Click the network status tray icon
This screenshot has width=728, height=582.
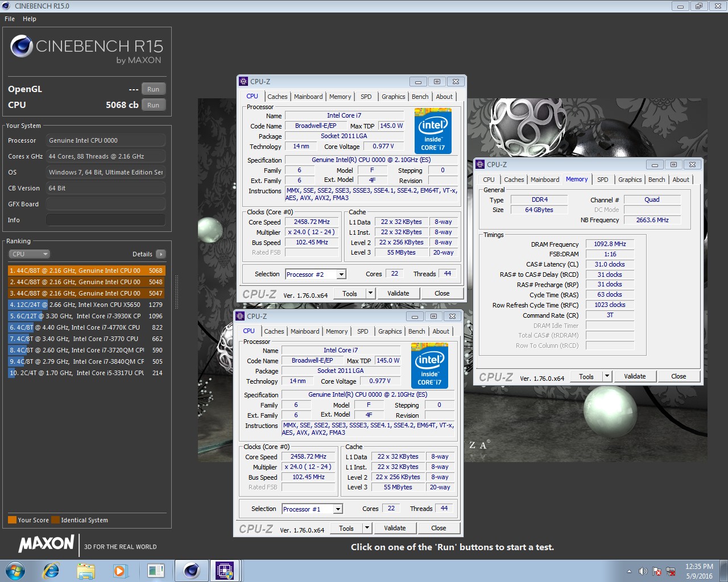pyautogui.click(x=671, y=571)
